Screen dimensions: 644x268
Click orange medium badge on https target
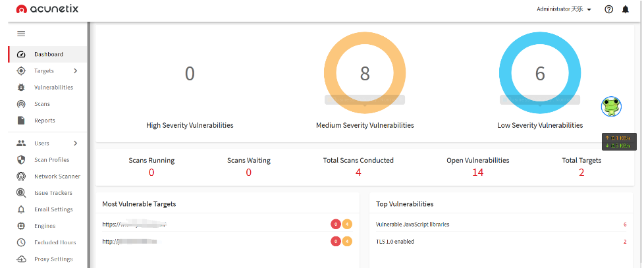[x=347, y=224]
